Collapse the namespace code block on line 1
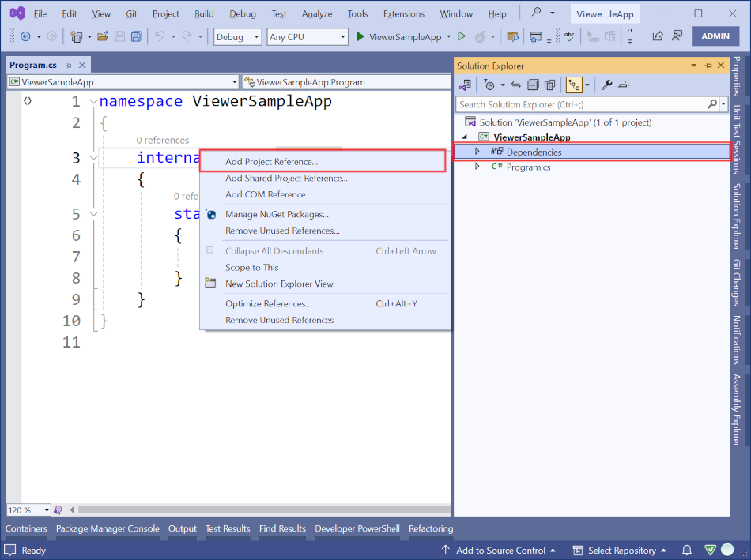 (94, 101)
